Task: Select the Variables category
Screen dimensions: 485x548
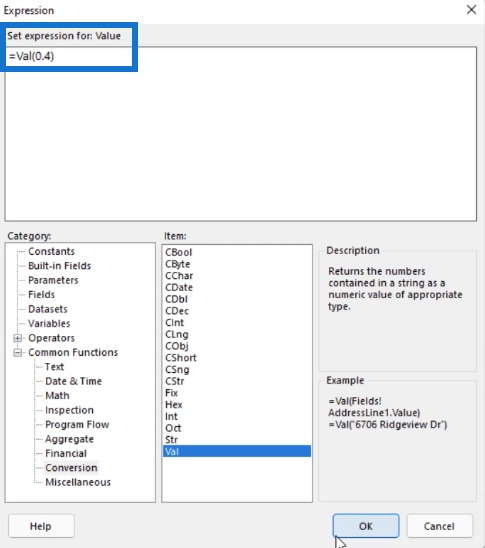Action: 49,323
